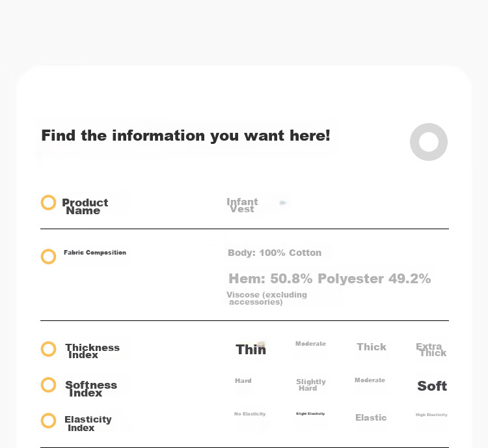Pick the Elastic elasticity option
The height and width of the screenshot is (448, 488).
371,417
